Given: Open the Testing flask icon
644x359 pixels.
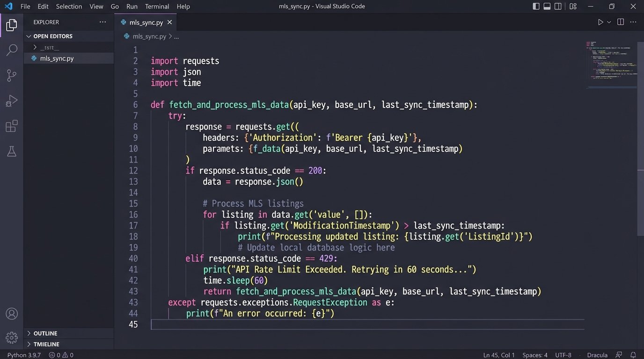Looking at the screenshot, I should coord(12,151).
